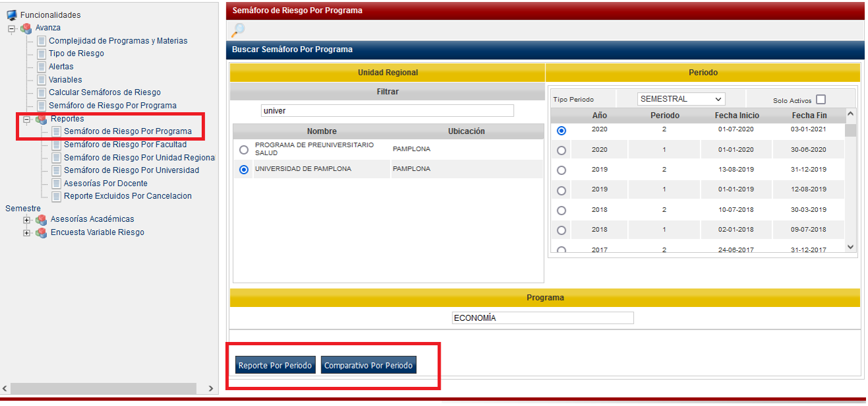
Task: Open Tipo de Riesgo menu item
Action: [x=76, y=53]
